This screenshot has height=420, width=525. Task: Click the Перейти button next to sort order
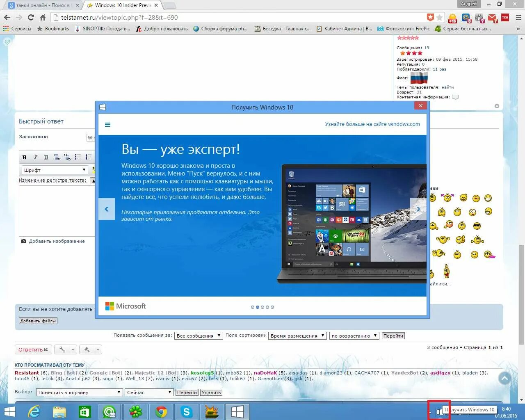(x=393, y=336)
